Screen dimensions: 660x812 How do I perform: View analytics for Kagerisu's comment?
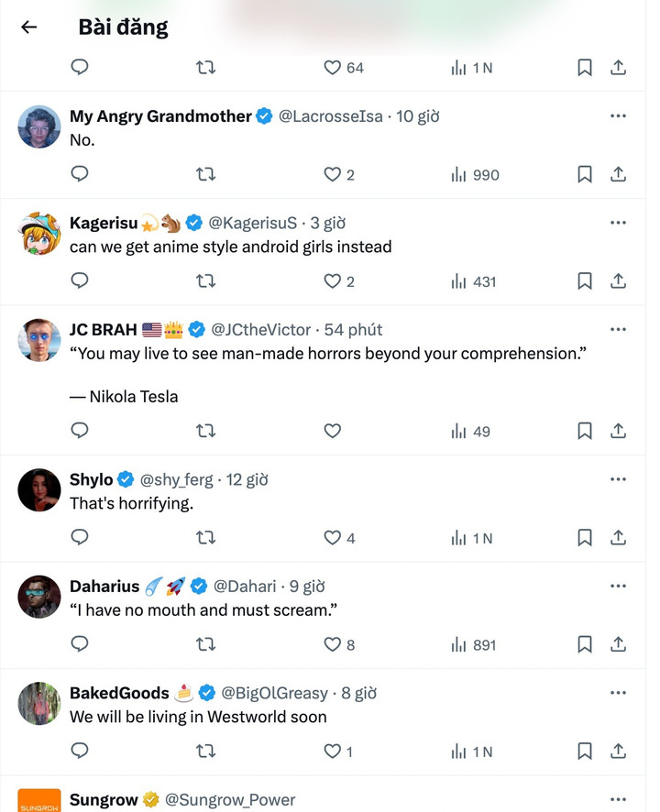472,281
